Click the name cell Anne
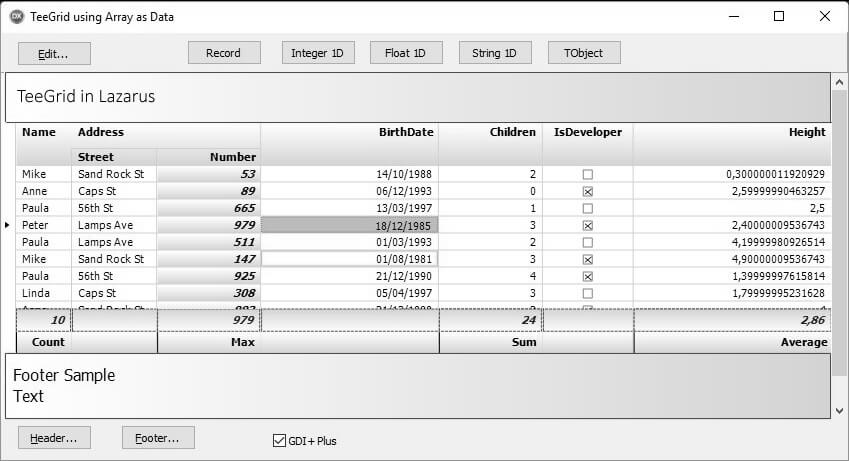Image resolution: width=849 pixels, height=461 pixels. [x=44, y=191]
